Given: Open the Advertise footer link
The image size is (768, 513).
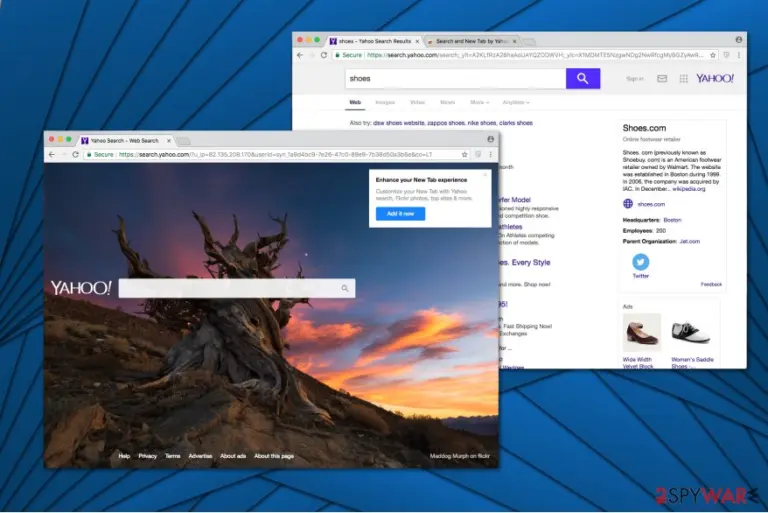Looking at the screenshot, I should 200,456.
